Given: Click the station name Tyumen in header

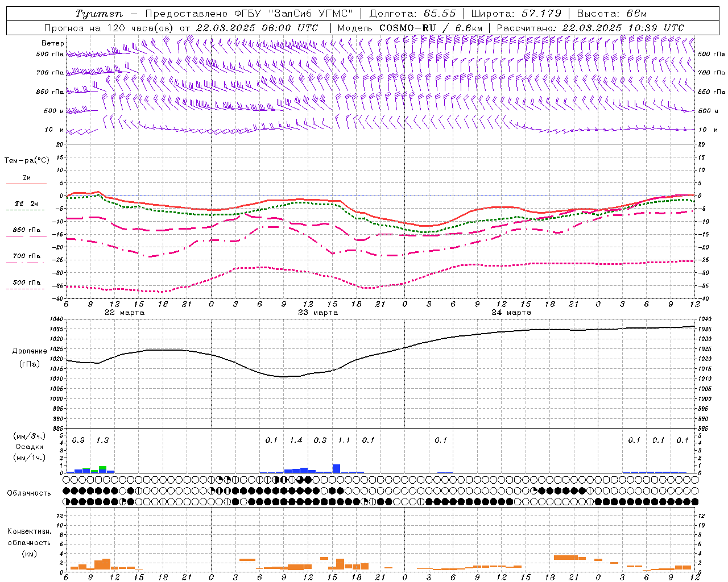Looking at the screenshot, I should point(99,14).
